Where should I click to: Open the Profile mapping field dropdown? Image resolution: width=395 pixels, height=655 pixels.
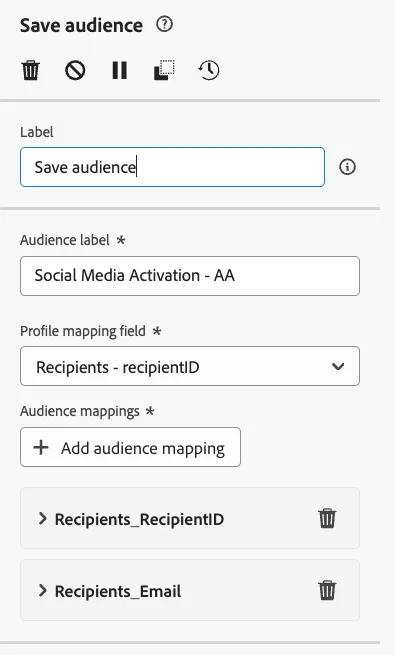[x=190, y=366]
